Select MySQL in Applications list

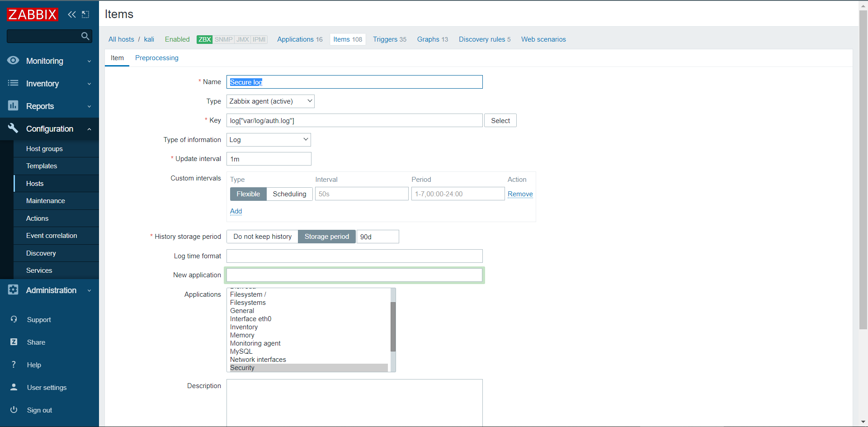click(308, 351)
